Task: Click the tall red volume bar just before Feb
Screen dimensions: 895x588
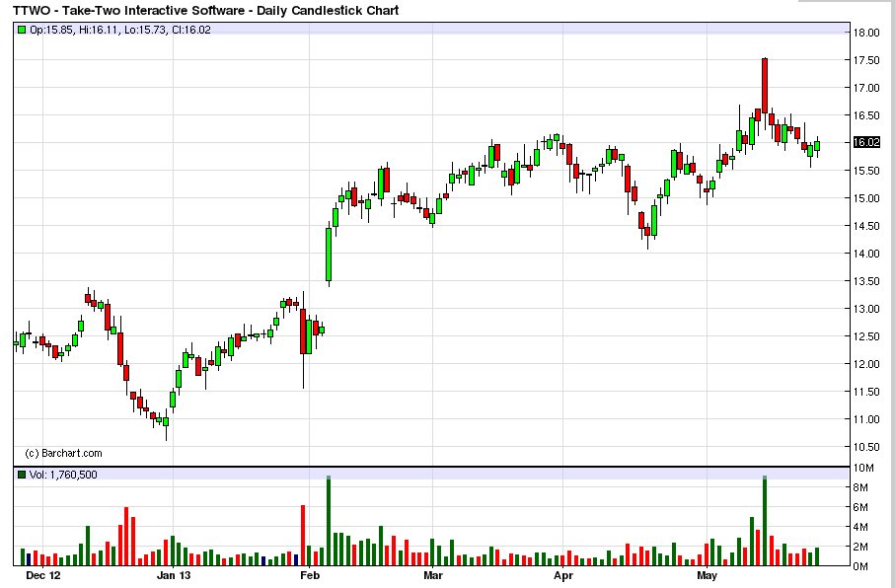Action: (x=303, y=536)
